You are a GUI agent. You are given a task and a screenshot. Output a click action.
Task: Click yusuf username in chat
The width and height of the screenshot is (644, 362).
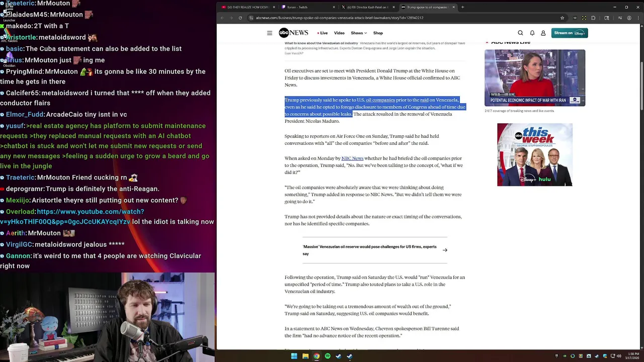click(x=15, y=126)
